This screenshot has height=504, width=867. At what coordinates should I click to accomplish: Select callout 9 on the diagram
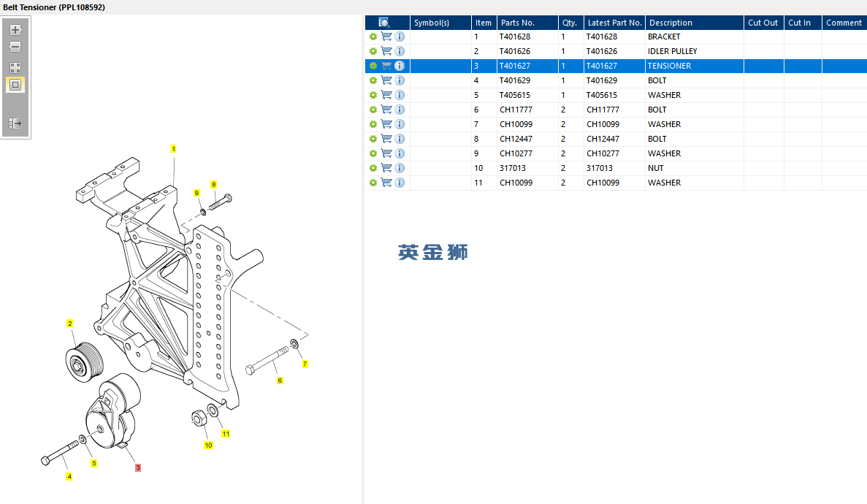tap(196, 193)
